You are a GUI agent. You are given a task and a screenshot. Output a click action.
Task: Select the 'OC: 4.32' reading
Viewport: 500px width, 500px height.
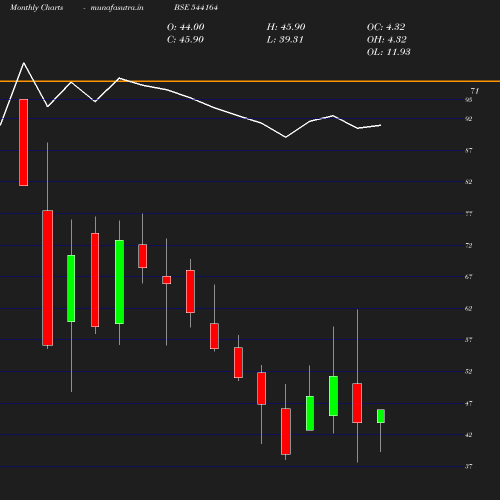pos(386,27)
